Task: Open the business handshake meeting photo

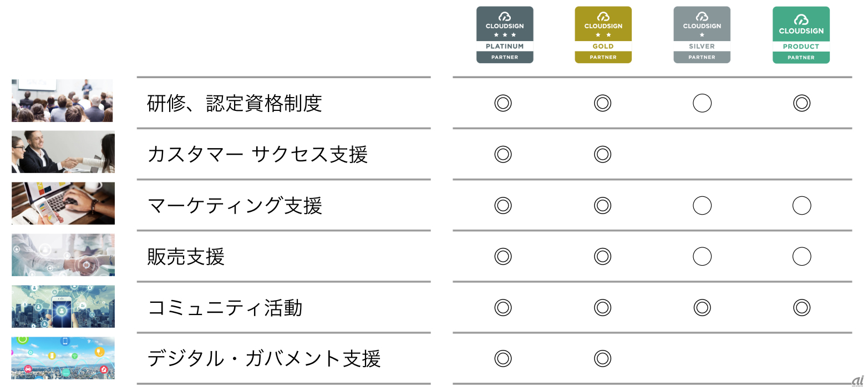Action: tap(63, 152)
